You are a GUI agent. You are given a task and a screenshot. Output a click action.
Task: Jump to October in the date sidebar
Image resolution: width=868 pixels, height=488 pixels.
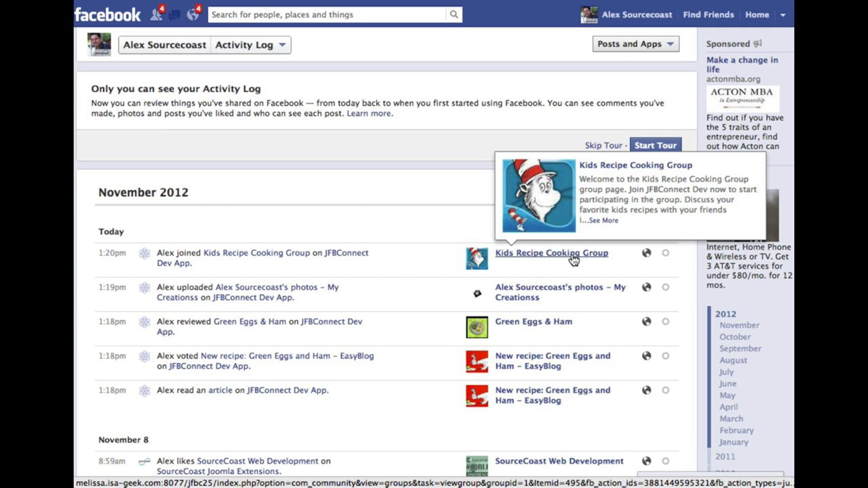point(735,337)
